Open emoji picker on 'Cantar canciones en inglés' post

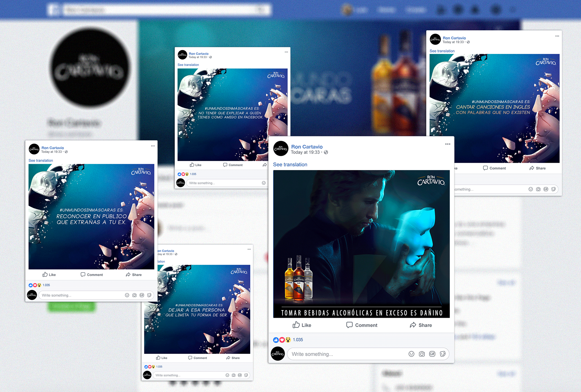(530, 189)
